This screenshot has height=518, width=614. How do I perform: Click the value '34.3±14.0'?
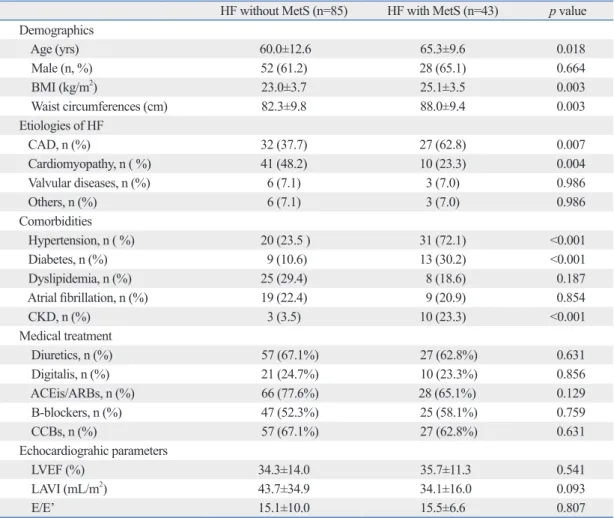(284, 470)
